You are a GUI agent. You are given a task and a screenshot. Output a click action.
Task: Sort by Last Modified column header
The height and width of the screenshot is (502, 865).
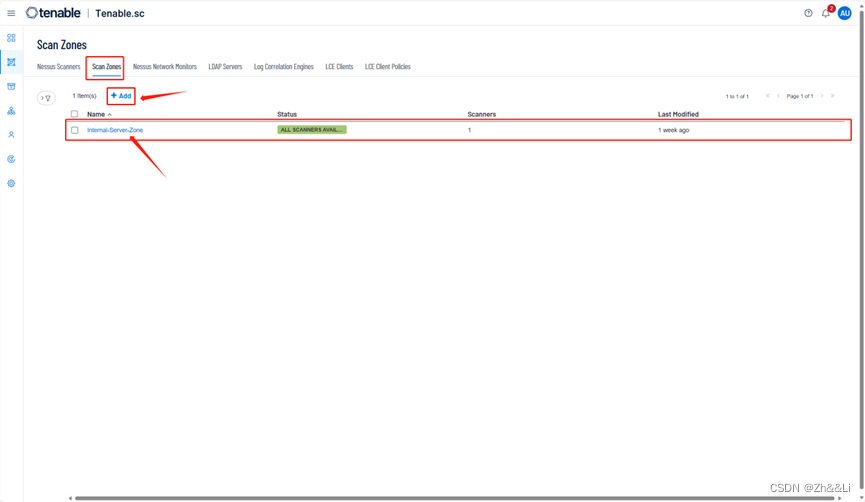678,114
